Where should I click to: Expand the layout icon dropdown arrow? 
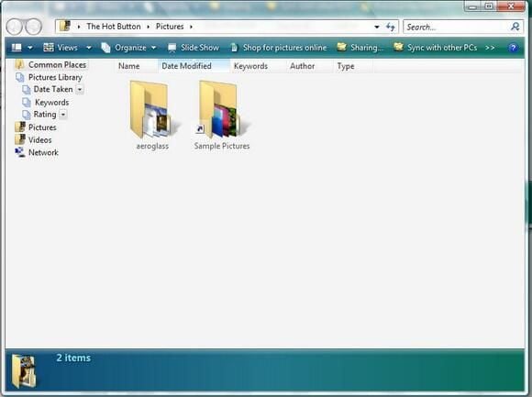30,48
